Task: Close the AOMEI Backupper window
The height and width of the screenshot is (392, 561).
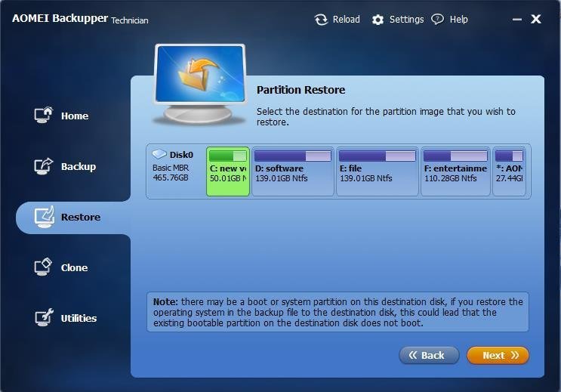Action: click(535, 19)
